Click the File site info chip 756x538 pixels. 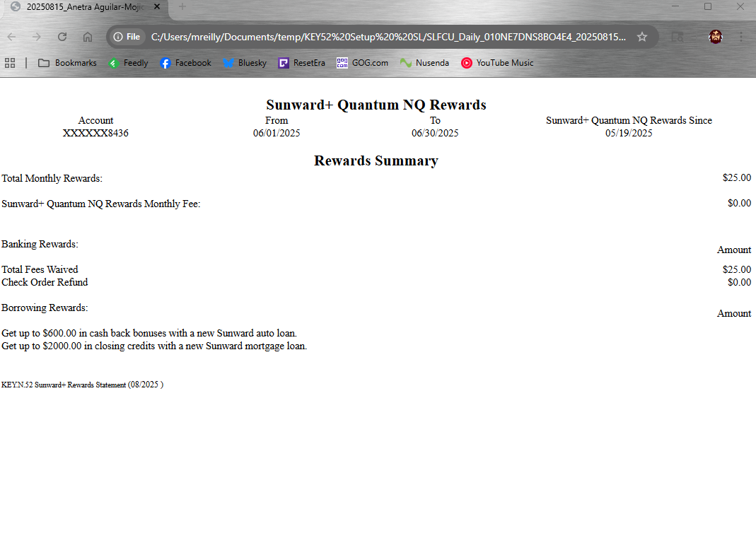point(128,37)
